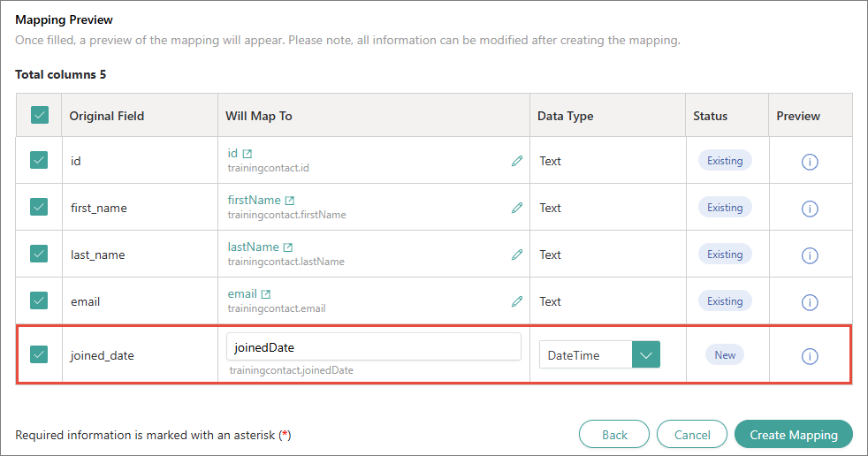Open external link icon beside id mapping

pos(247,154)
